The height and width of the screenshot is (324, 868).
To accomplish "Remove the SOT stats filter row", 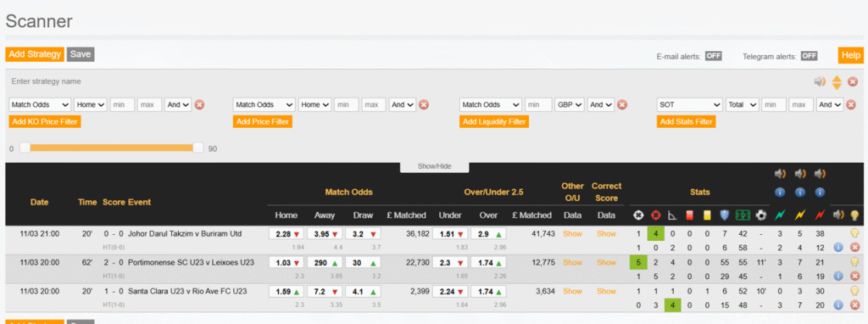I will click(x=851, y=104).
